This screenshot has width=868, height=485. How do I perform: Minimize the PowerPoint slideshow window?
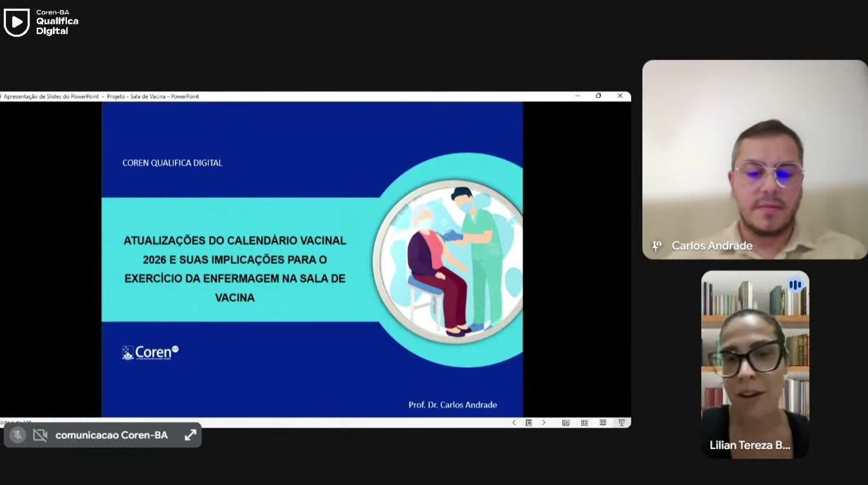click(578, 96)
